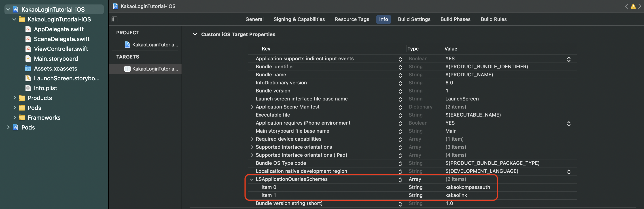Select the Item 1 row key

[x=269, y=195]
